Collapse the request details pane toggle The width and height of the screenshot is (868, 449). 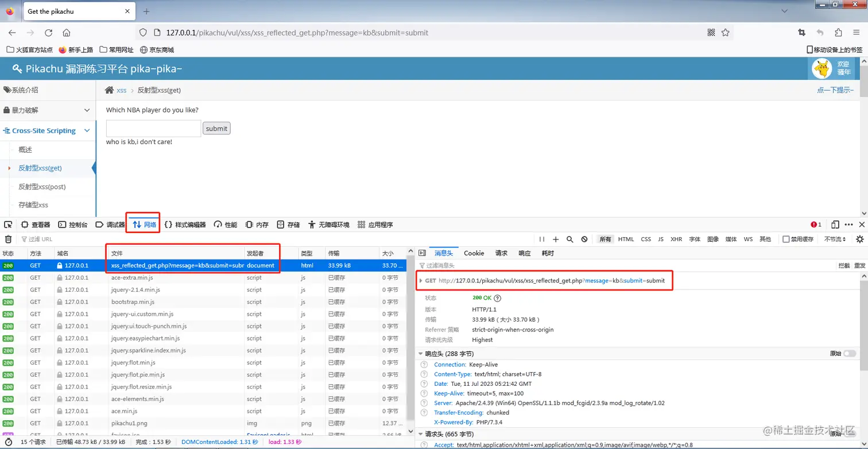(x=422, y=253)
